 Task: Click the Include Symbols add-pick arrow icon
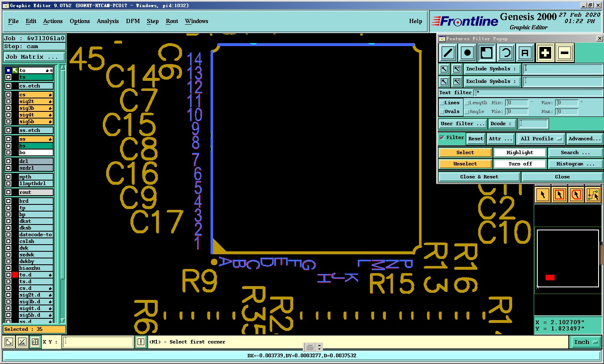[457, 69]
